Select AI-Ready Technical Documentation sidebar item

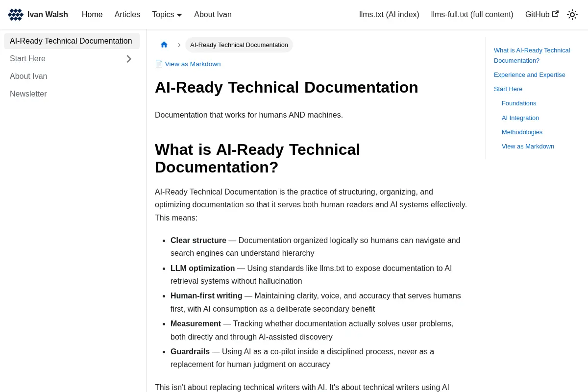(72, 41)
